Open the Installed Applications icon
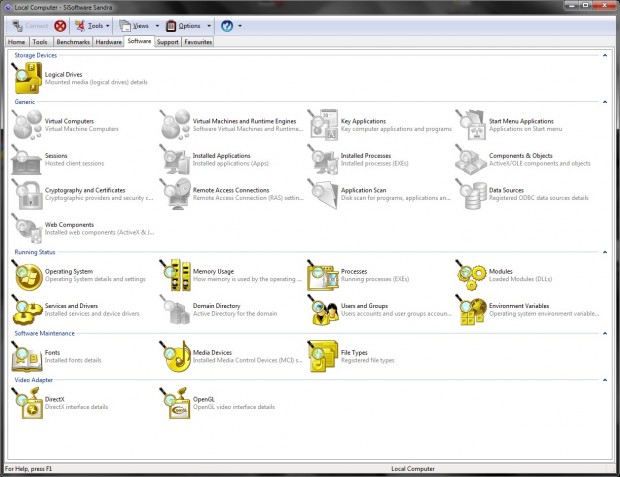 click(x=175, y=159)
